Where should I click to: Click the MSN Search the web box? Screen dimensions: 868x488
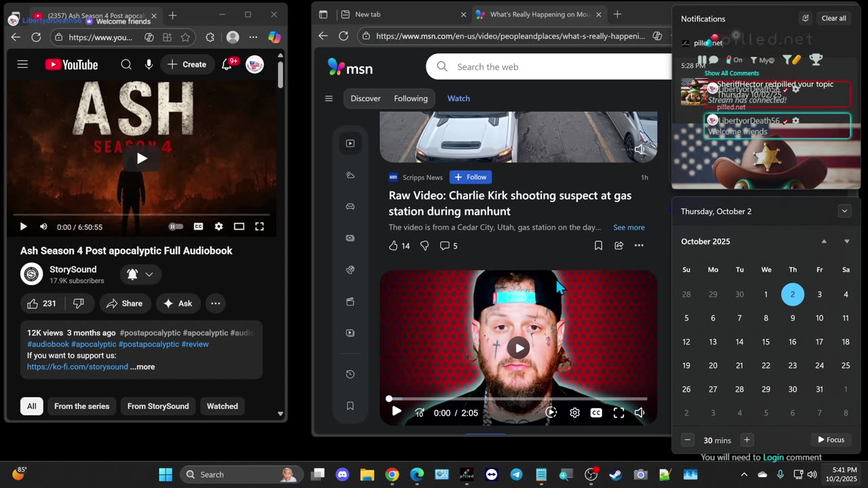[x=549, y=66]
